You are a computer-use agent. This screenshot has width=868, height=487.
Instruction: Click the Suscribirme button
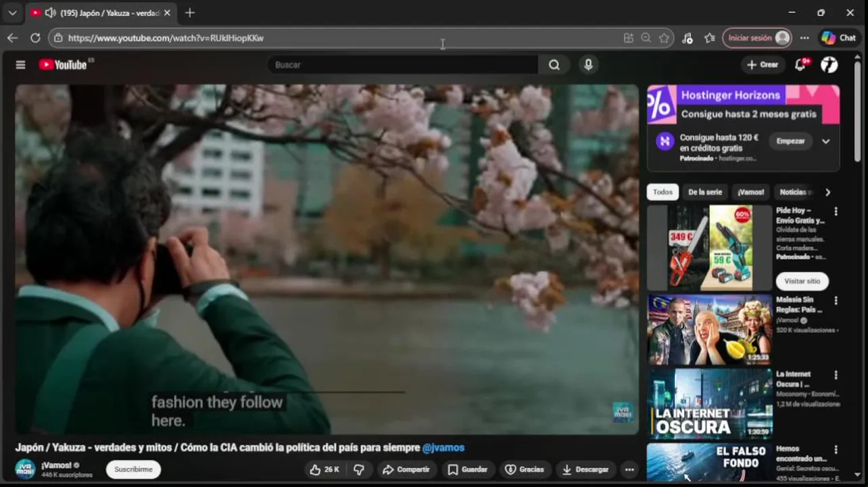coord(133,469)
